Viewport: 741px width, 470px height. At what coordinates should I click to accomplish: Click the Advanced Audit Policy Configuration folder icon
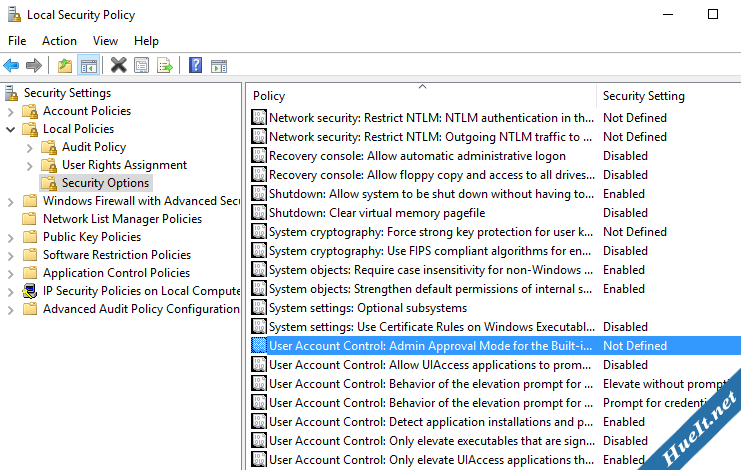pos(30,308)
